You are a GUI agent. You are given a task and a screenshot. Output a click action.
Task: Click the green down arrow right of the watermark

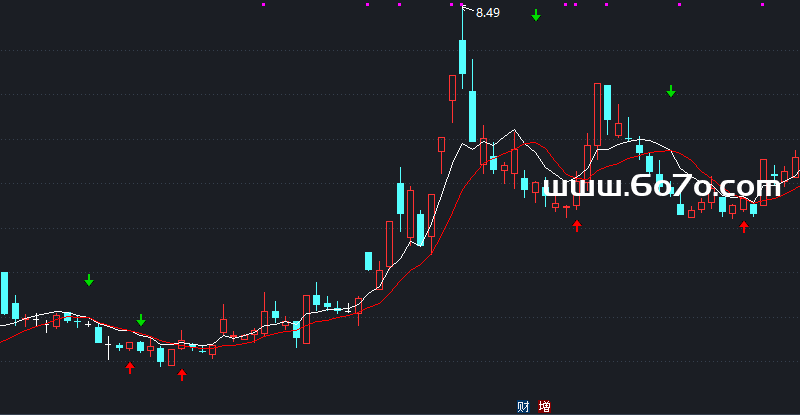(671, 92)
